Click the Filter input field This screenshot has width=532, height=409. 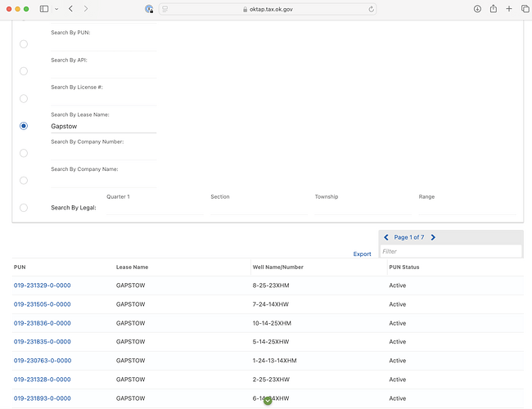[x=450, y=251]
